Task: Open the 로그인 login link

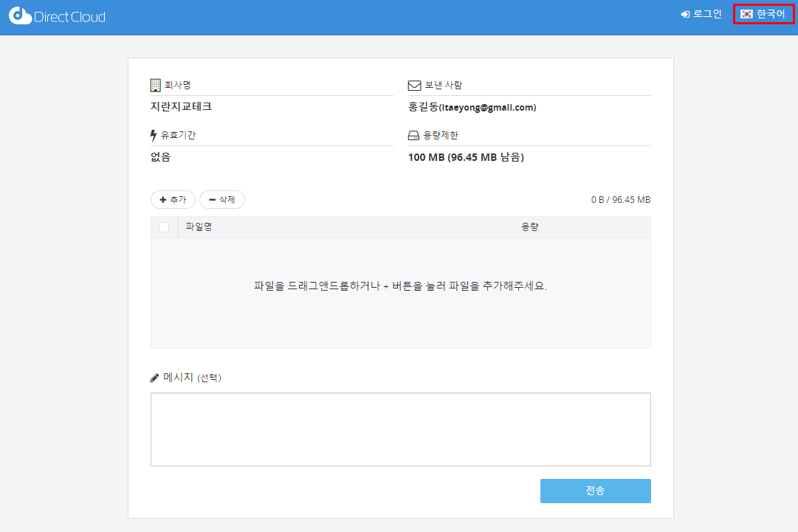Action: click(x=701, y=14)
